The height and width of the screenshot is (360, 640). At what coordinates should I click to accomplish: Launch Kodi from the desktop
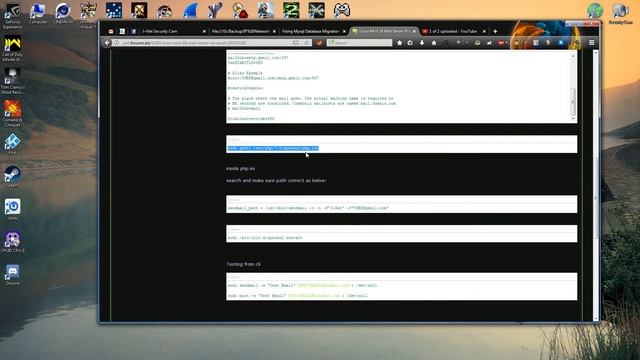pyautogui.click(x=12, y=144)
